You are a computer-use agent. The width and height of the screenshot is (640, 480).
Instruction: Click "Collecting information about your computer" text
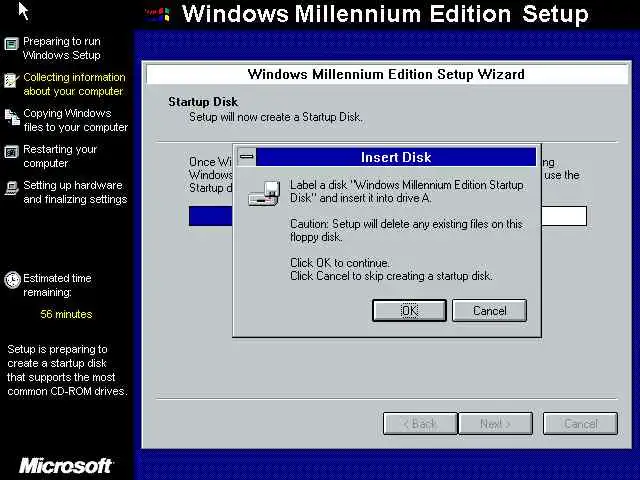[74, 84]
